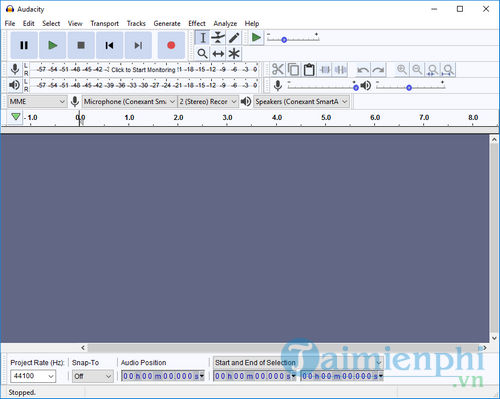Select the Time Shift tool
500x399 pixels.
[x=218, y=53]
